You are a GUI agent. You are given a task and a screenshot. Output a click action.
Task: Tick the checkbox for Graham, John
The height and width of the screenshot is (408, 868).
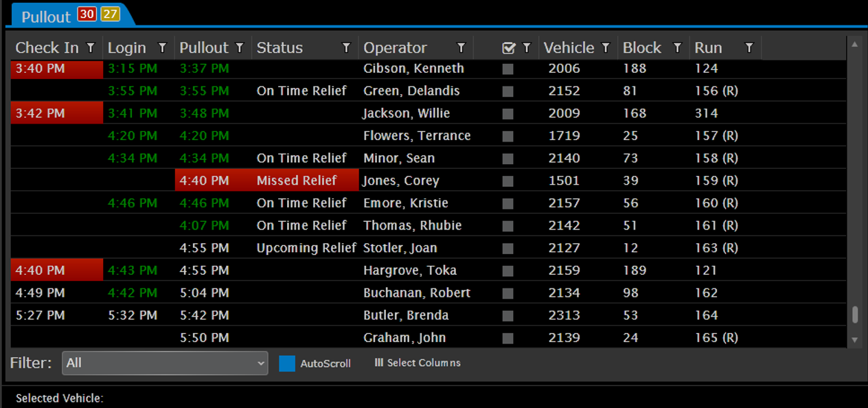[x=507, y=338]
